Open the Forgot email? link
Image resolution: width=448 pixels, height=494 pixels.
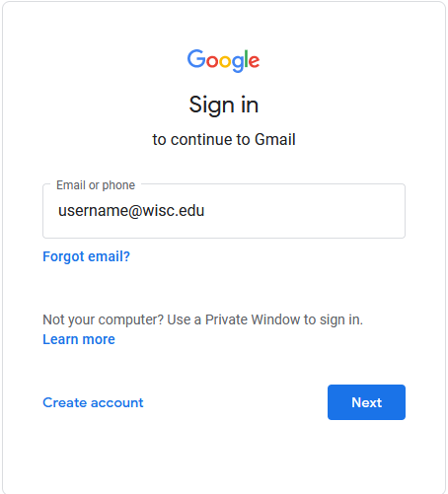86,256
